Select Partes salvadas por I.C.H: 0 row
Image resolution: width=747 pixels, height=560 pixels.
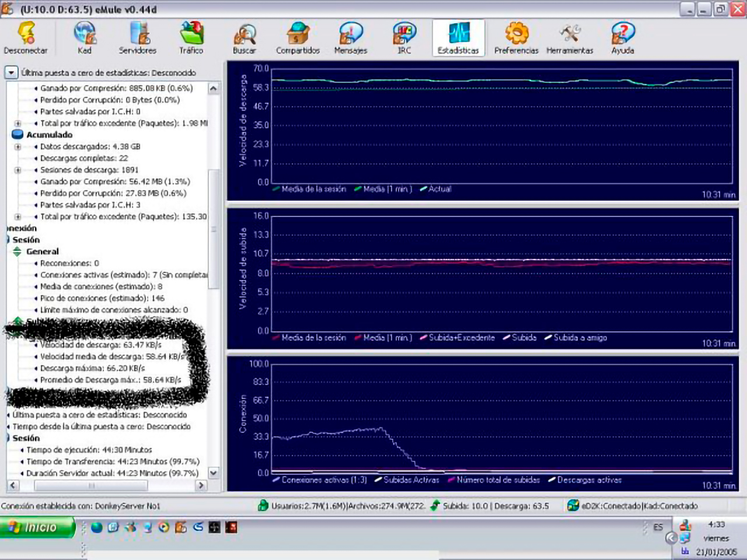[90, 111]
